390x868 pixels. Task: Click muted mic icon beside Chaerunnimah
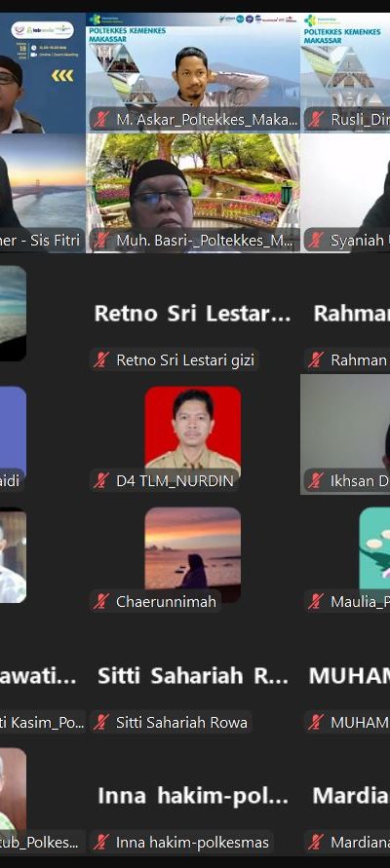point(100,602)
